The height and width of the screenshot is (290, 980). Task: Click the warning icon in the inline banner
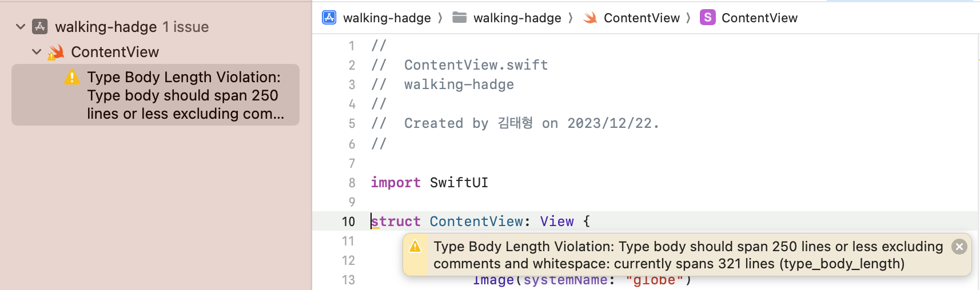click(x=416, y=247)
